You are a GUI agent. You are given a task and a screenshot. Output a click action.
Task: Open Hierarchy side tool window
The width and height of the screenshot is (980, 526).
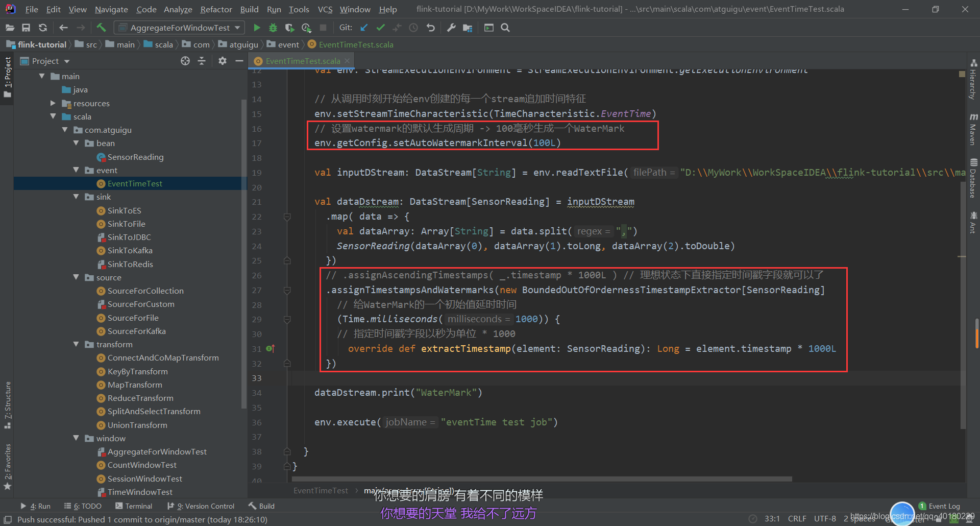coord(973,79)
